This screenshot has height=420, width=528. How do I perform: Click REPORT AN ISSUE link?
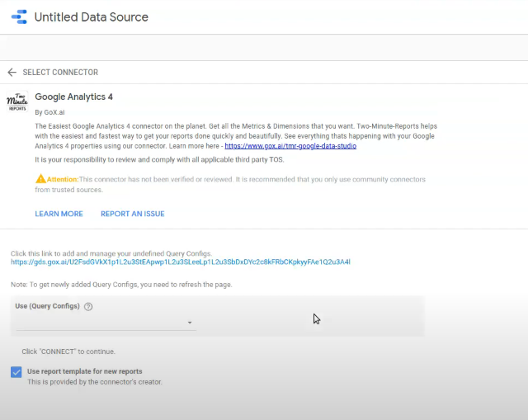pyautogui.click(x=133, y=214)
